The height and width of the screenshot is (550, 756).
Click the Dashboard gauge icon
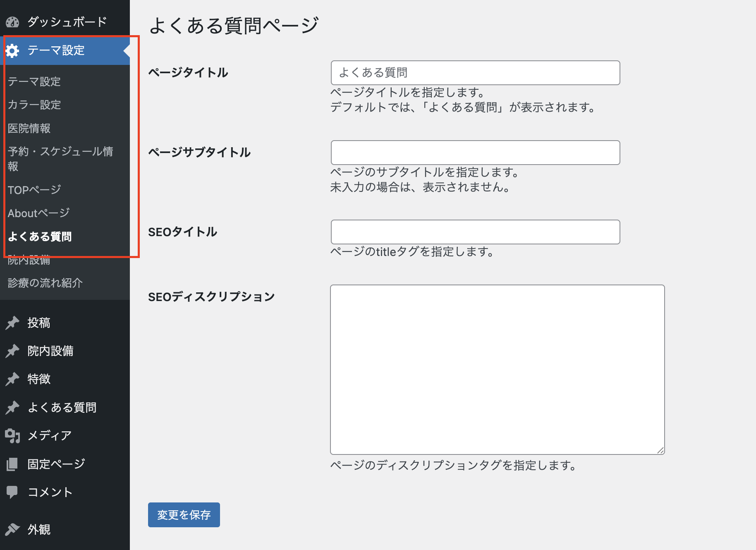12,22
